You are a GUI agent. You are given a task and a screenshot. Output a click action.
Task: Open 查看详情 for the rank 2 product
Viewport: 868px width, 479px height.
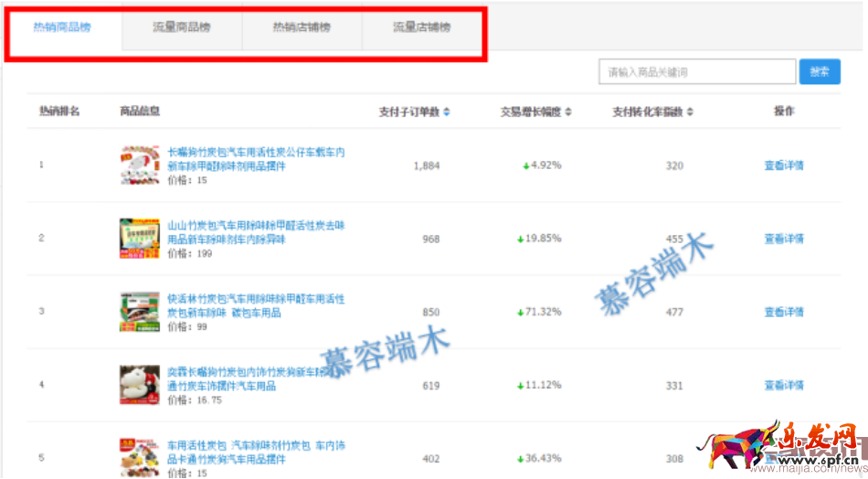pyautogui.click(x=784, y=239)
